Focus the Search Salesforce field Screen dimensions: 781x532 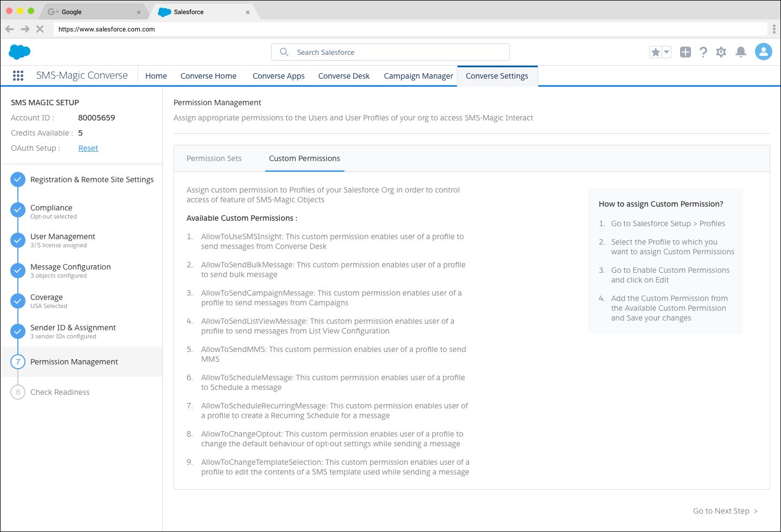click(390, 52)
